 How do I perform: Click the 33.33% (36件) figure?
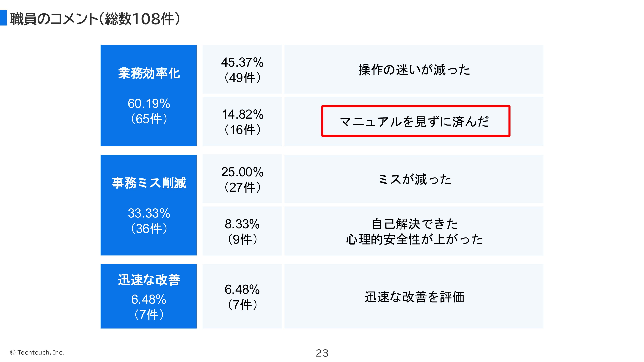[x=149, y=221]
